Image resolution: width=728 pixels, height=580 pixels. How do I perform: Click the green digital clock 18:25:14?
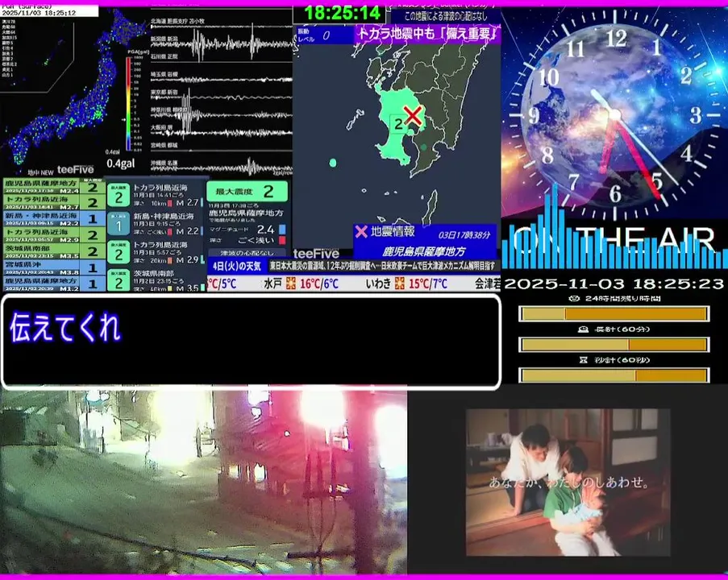pos(342,13)
